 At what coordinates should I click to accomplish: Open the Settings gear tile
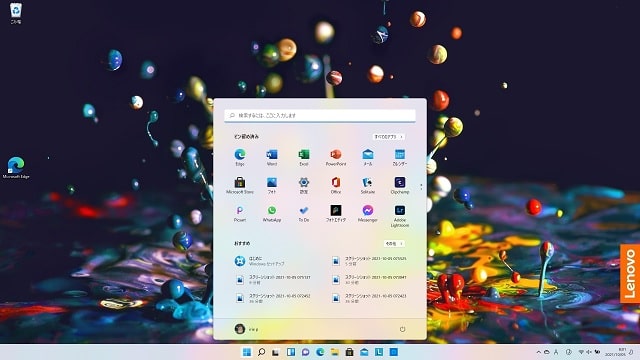304,185
